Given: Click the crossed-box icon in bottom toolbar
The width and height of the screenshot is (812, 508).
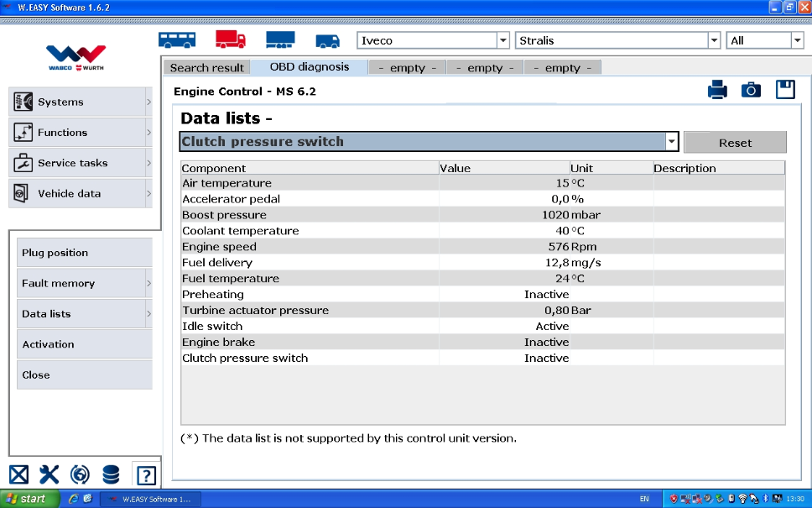Looking at the screenshot, I should coord(18,474).
